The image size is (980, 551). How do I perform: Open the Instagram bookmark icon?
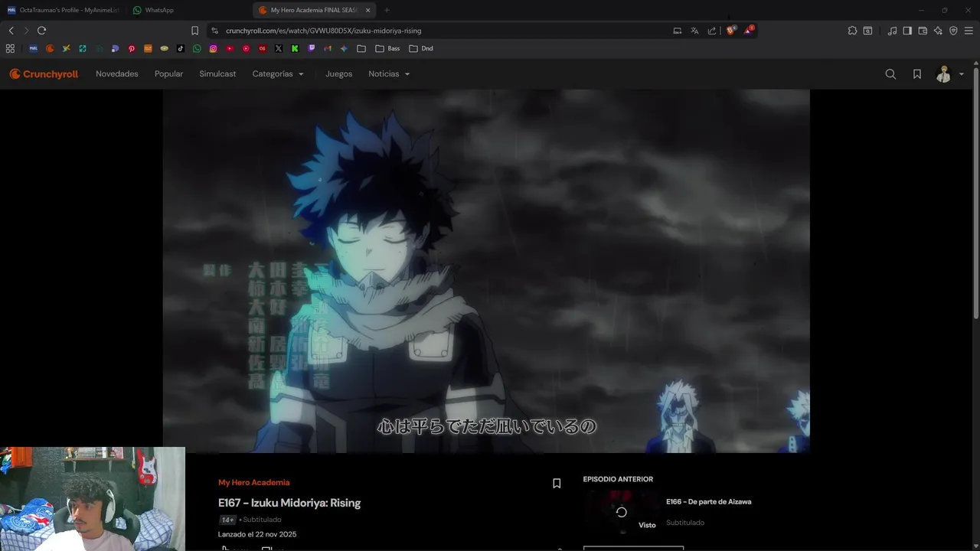pos(214,48)
